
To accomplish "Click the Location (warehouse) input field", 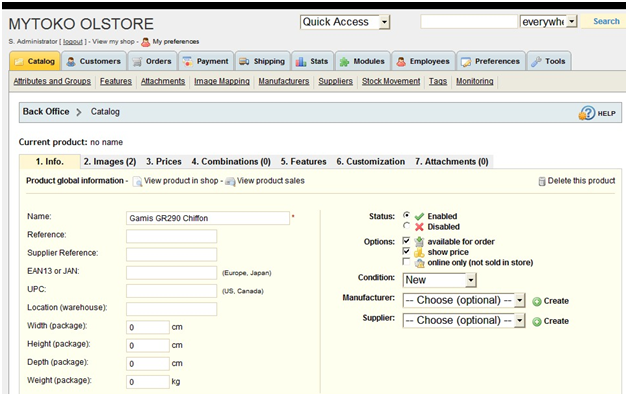I will pos(171,309).
